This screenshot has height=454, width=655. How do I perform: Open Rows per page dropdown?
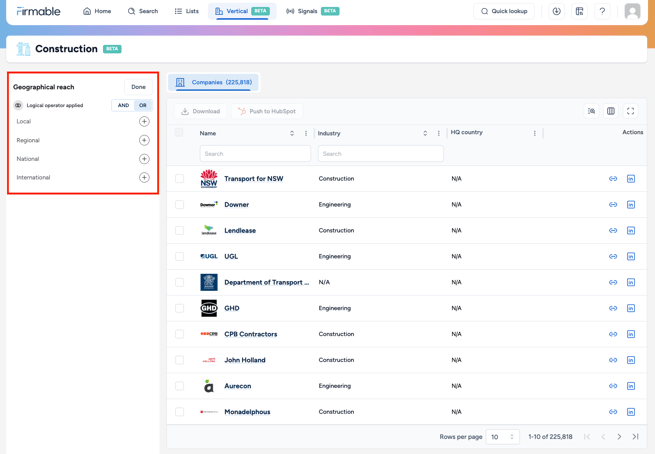point(503,437)
